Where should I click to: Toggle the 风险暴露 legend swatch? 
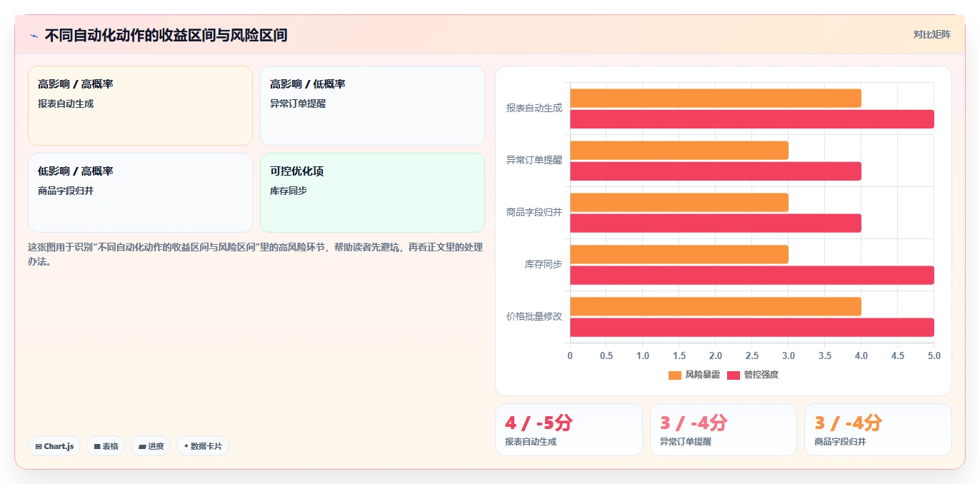click(x=675, y=375)
